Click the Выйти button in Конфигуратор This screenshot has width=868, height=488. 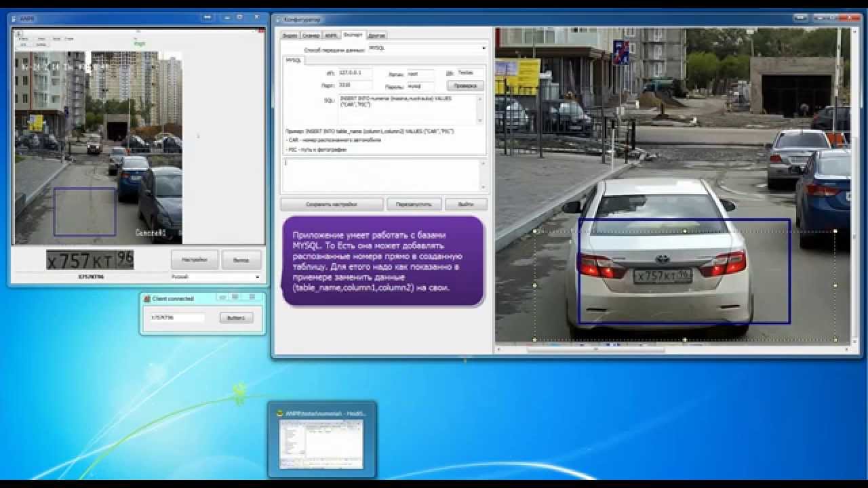(x=466, y=204)
